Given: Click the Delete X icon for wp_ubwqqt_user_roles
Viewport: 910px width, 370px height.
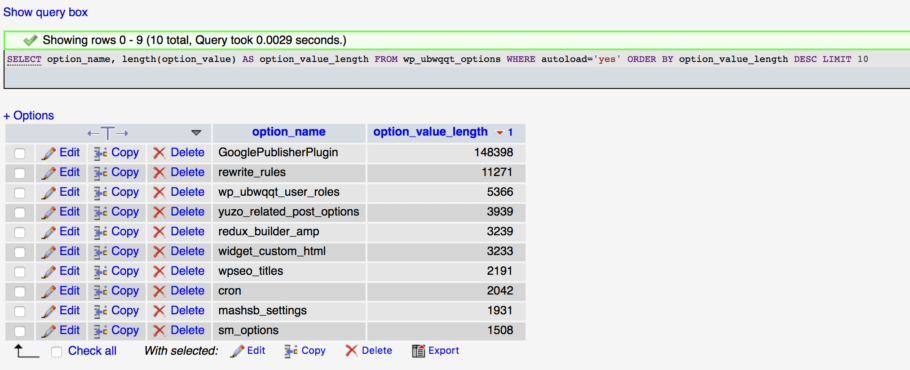Looking at the screenshot, I should click(159, 193).
